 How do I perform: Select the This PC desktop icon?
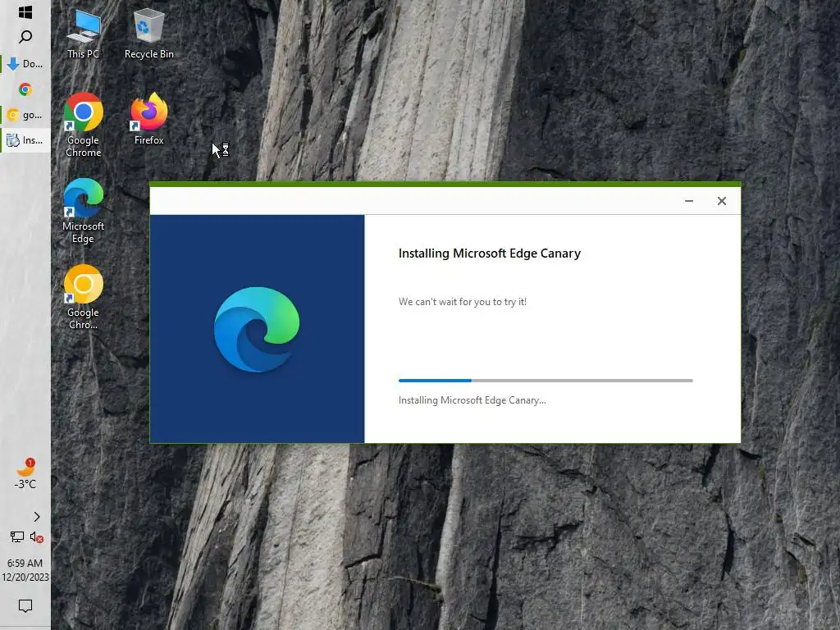pos(83,34)
